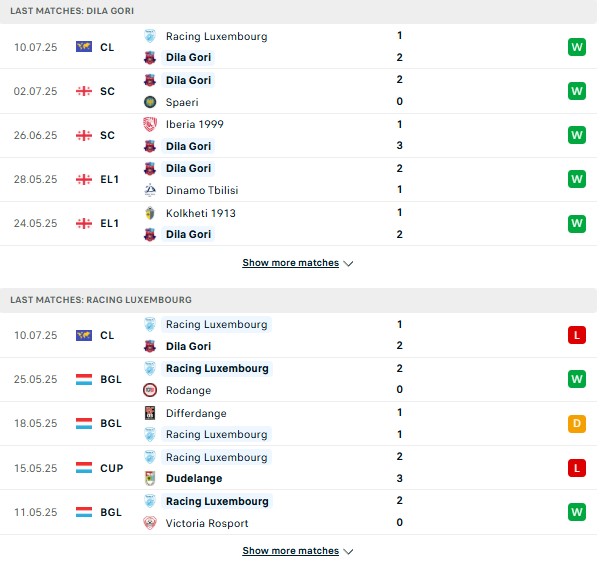Click the orange D badge for the Differdange match
The image size is (600, 566).
coord(577,424)
